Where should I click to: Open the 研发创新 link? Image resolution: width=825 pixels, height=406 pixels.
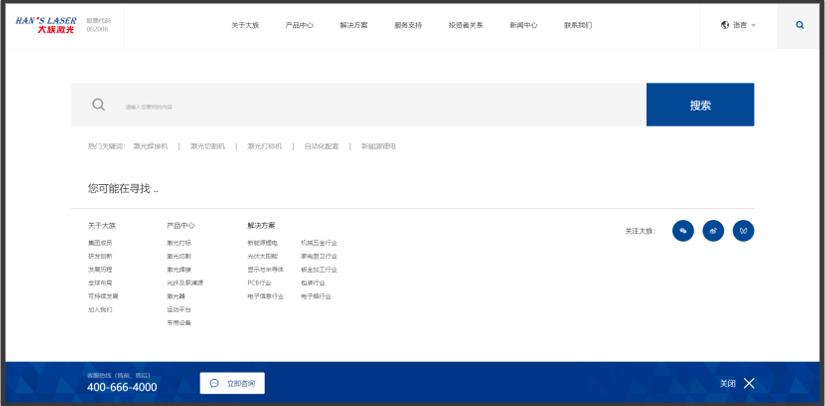click(100, 256)
